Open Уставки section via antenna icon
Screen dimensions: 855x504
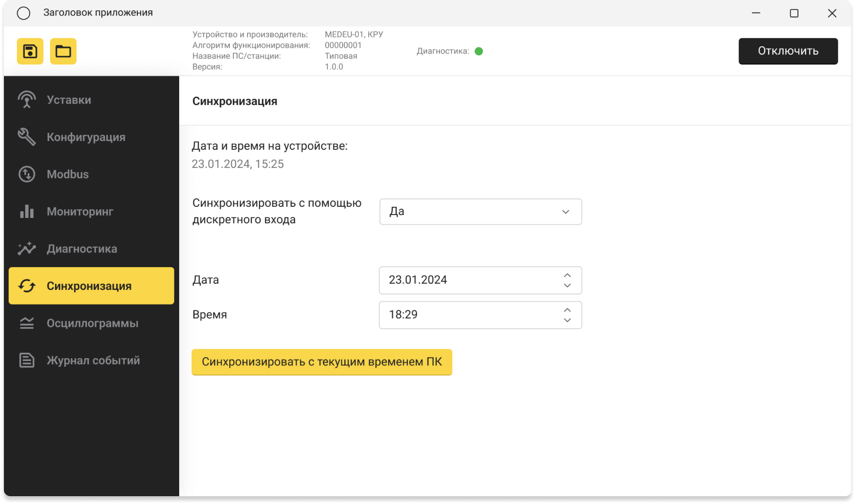(27, 100)
